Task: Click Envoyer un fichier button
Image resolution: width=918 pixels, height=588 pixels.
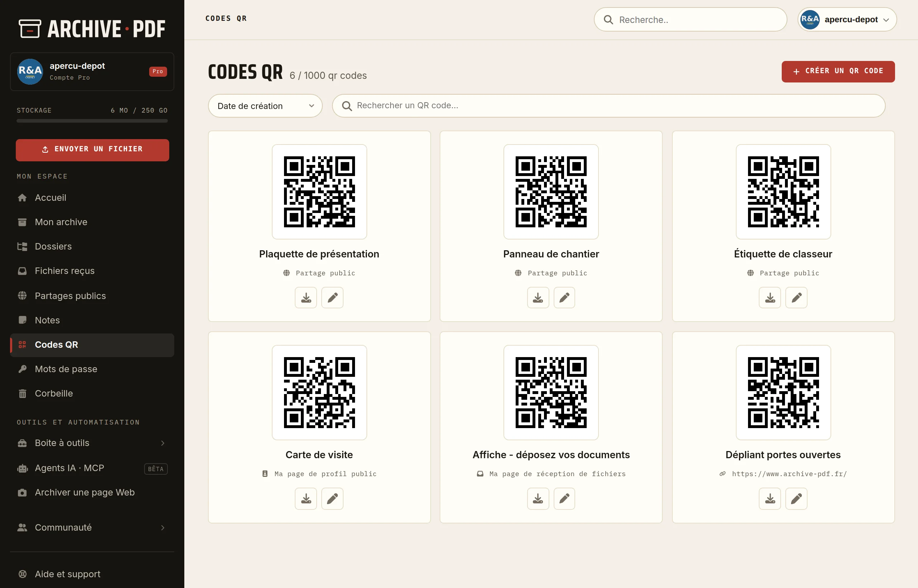Action: pyautogui.click(x=93, y=150)
